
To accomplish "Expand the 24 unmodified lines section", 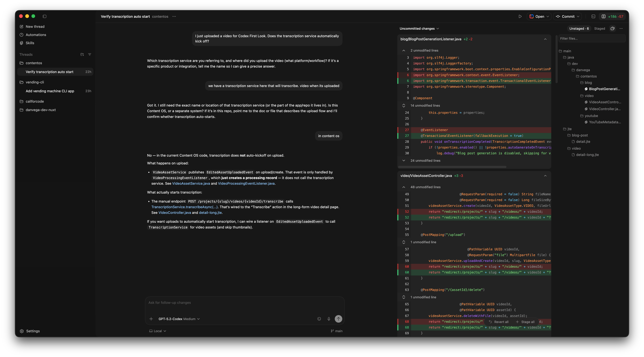I will tap(404, 160).
